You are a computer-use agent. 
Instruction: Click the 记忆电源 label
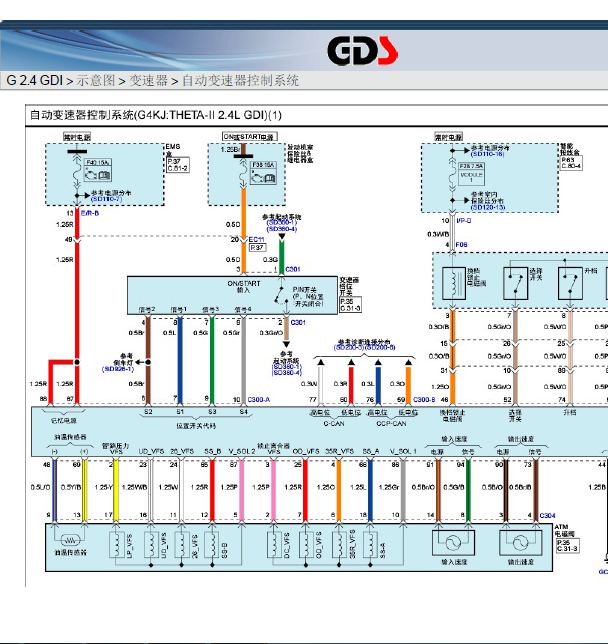(63, 421)
